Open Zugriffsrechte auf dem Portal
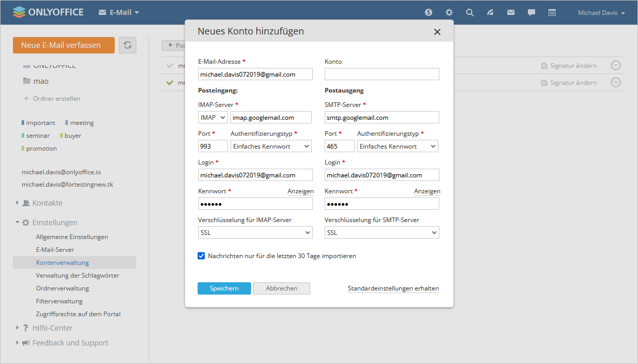The width and height of the screenshot is (638, 364). [78, 314]
